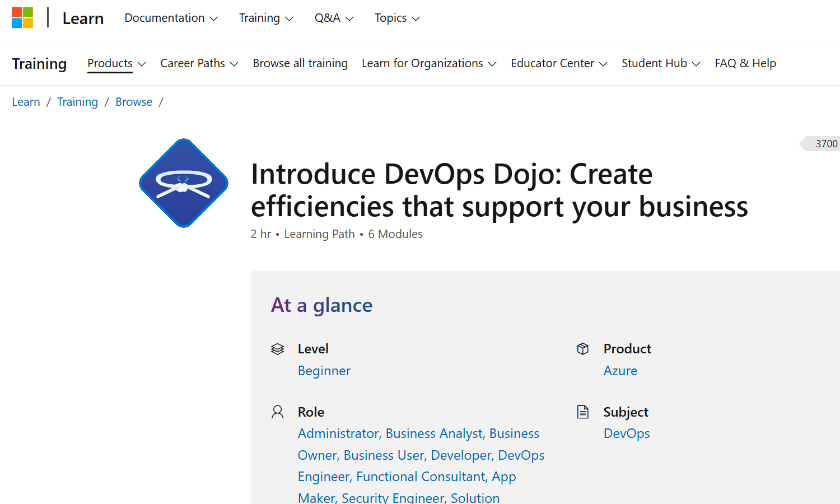Click the Learn breadcrumb link
Image resolution: width=840 pixels, height=504 pixels.
point(26,102)
